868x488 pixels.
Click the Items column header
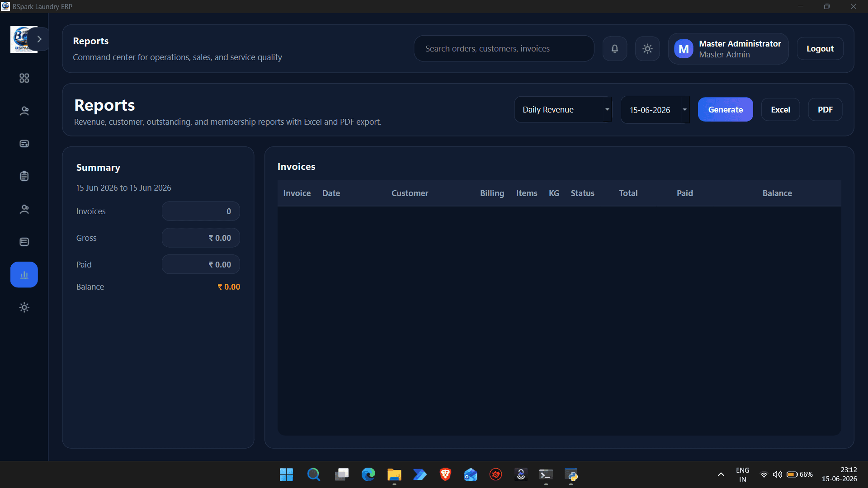tap(527, 193)
